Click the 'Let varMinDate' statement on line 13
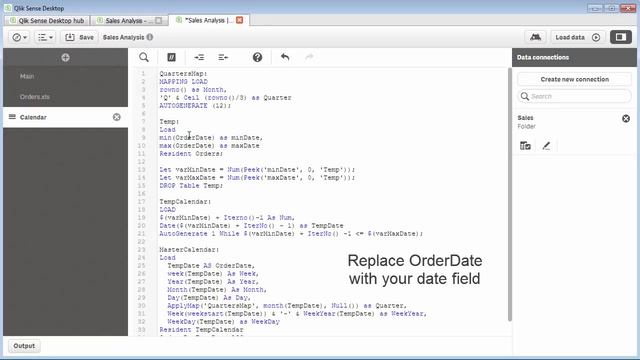This screenshot has height=360, width=640. (257, 169)
